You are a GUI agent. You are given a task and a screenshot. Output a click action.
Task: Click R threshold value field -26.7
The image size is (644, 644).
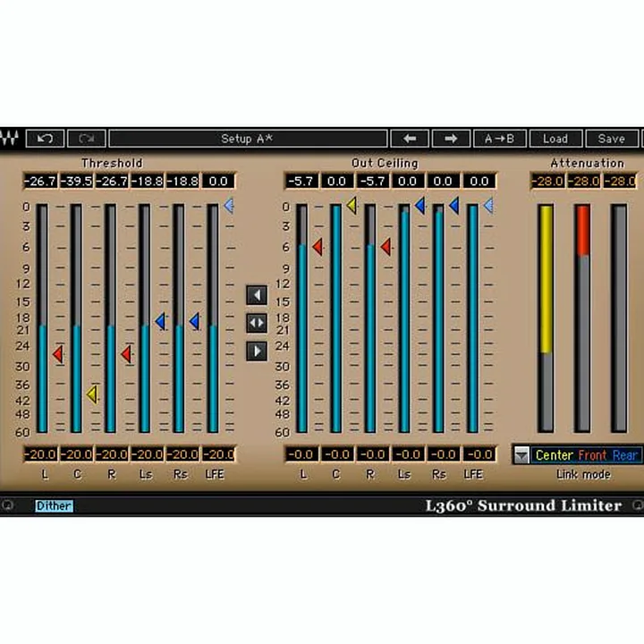[112, 181]
